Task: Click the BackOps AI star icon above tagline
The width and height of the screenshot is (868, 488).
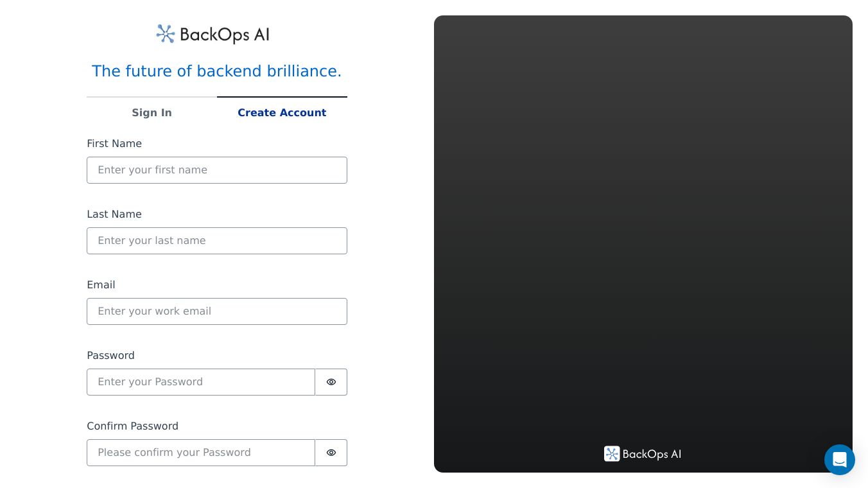Action: (x=166, y=34)
